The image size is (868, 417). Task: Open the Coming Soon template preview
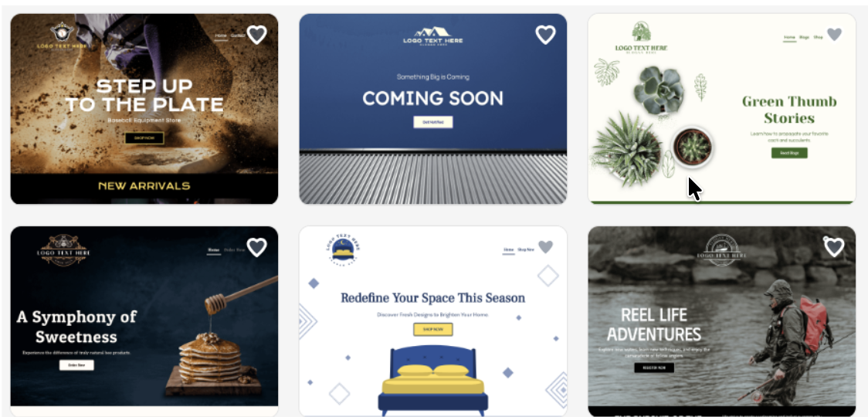[433, 109]
